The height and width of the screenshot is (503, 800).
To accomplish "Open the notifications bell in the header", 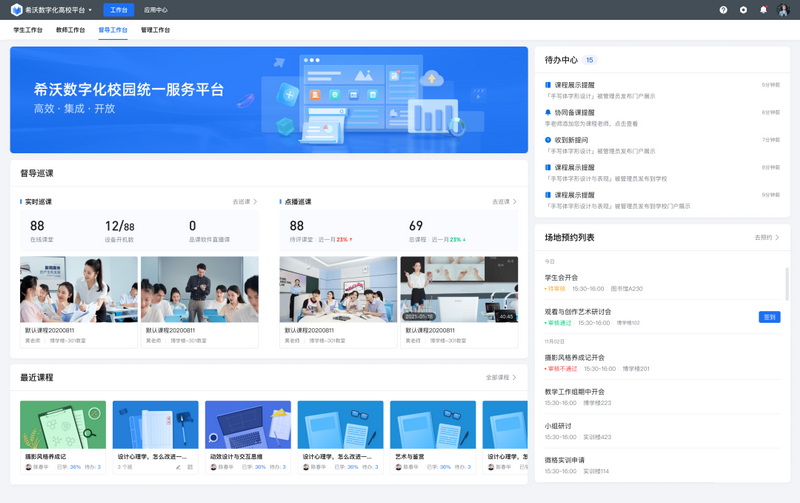I will click(x=763, y=10).
